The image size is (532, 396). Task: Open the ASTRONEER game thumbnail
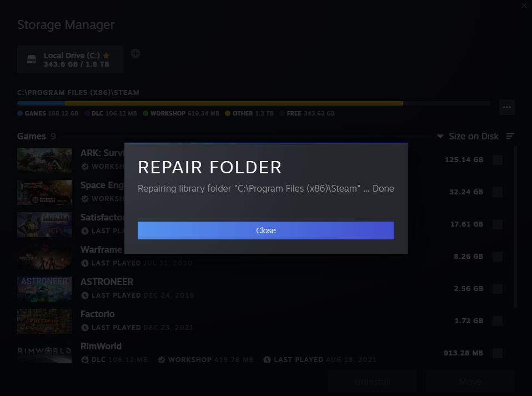(x=44, y=289)
